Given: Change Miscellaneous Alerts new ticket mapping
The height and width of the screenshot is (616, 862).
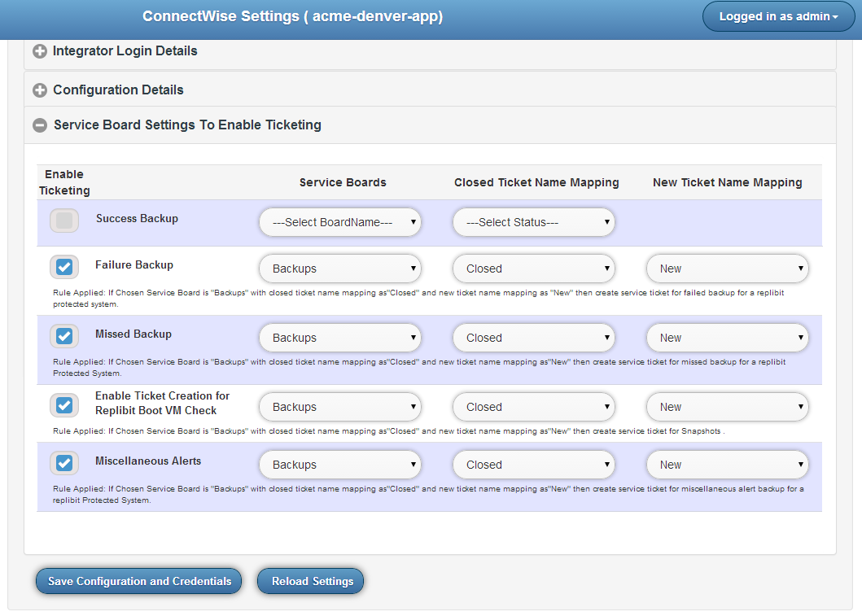Looking at the screenshot, I should [x=728, y=465].
